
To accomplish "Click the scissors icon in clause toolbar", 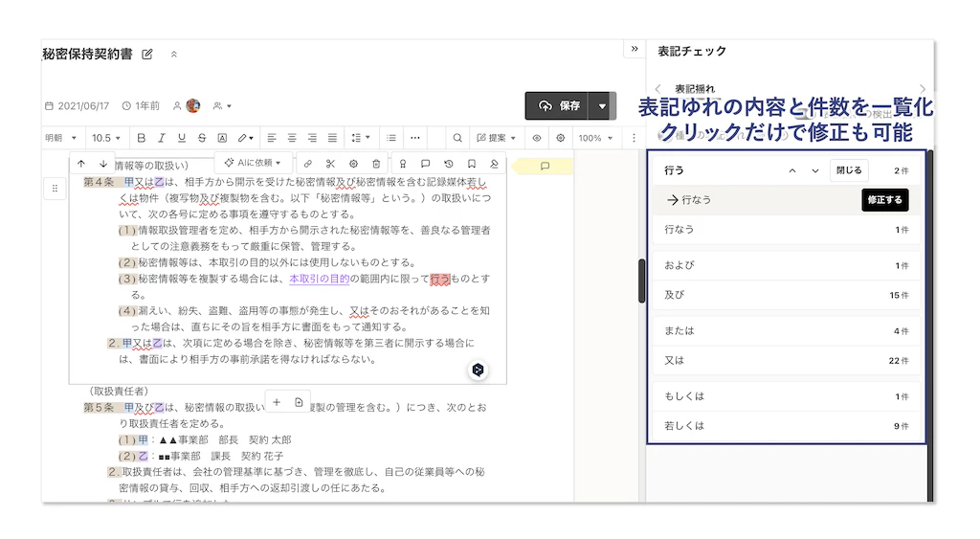I will click(330, 164).
